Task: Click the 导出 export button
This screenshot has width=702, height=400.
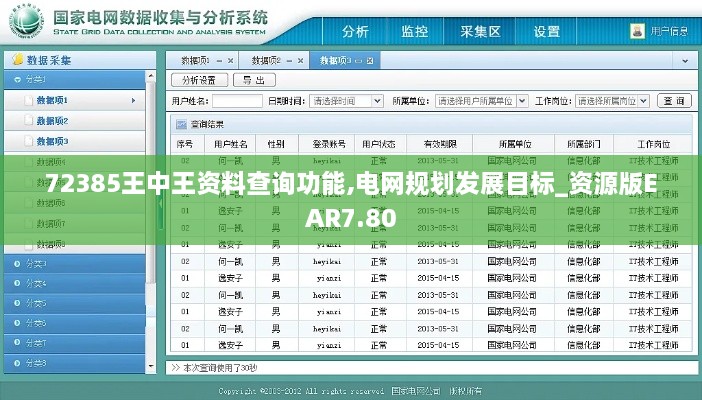Action: (x=254, y=80)
